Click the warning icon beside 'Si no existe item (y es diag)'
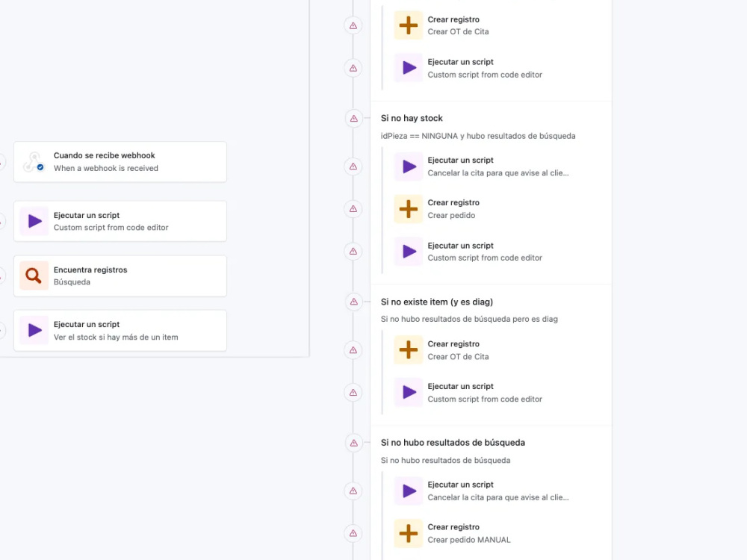The height and width of the screenshot is (560, 747). (353, 302)
